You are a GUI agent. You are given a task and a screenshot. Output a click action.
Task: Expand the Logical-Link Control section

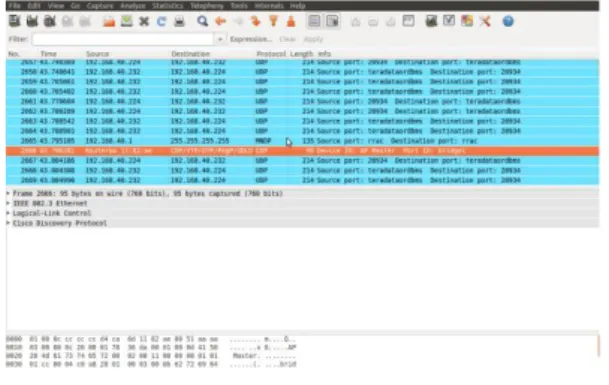(8, 213)
